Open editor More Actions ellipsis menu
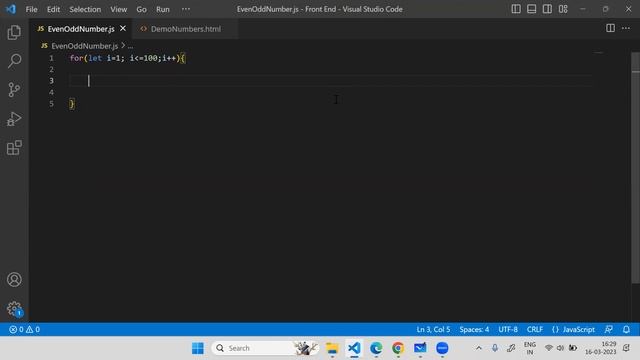Viewport: 640px width, 360px height. click(626, 28)
